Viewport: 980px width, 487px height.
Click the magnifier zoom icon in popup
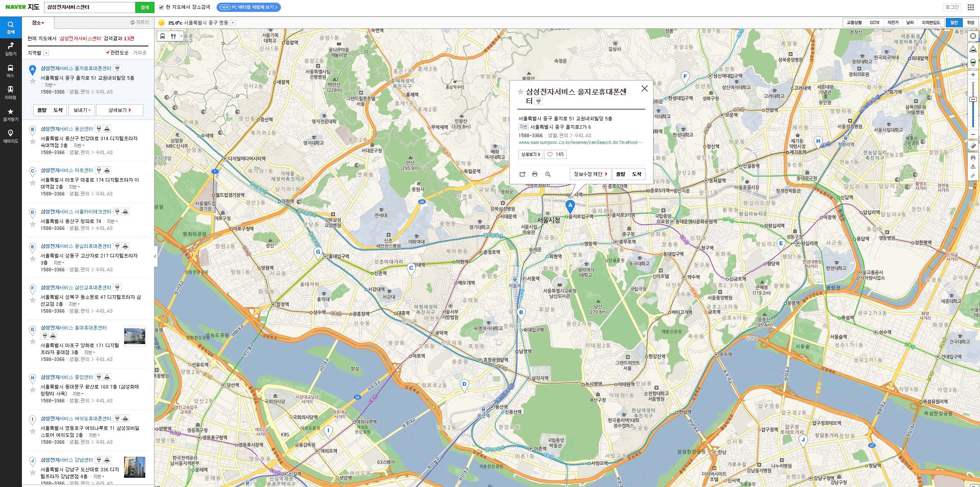click(x=548, y=174)
